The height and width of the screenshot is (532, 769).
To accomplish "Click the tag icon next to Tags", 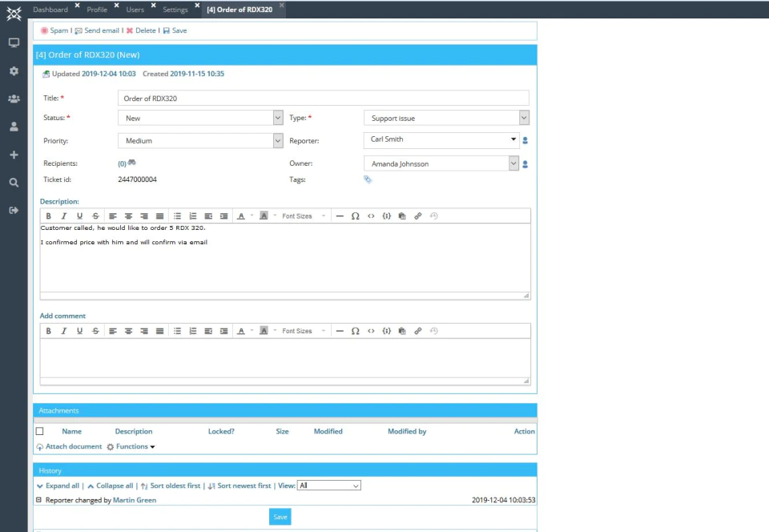I will point(368,179).
